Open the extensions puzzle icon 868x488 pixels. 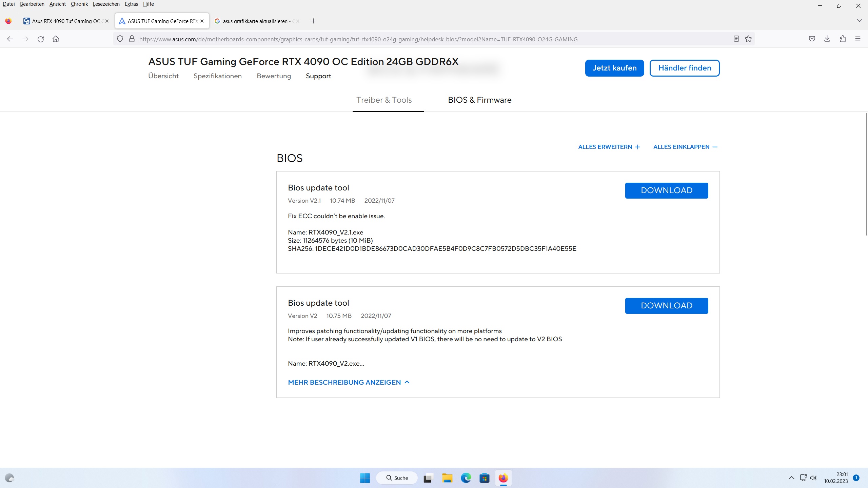[x=843, y=39]
